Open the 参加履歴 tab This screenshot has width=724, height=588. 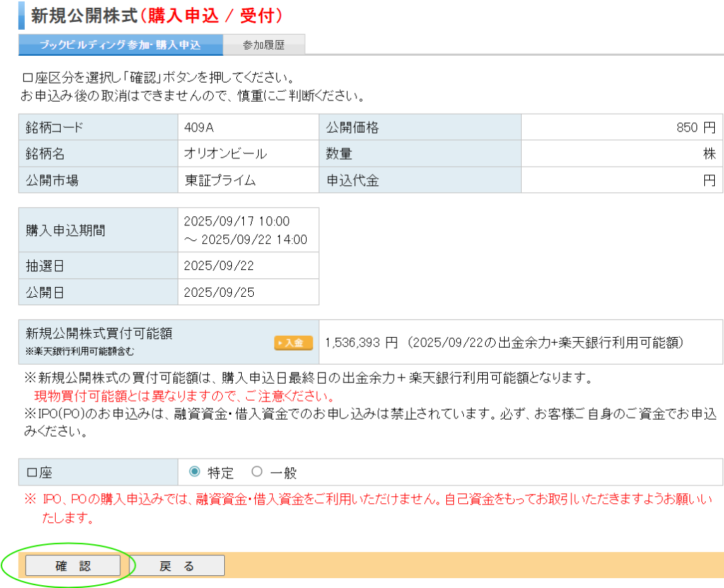[x=263, y=45]
